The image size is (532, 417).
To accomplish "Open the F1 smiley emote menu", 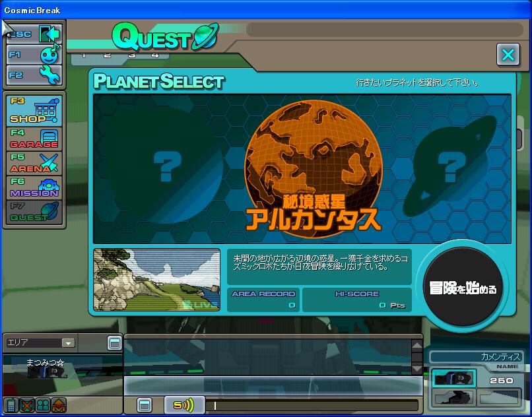I will click(x=34, y=55).
